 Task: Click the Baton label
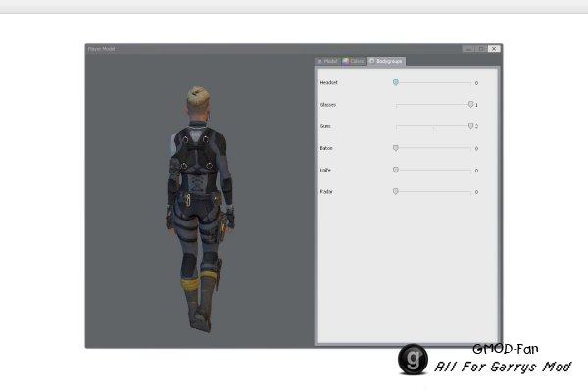[326, 148]
